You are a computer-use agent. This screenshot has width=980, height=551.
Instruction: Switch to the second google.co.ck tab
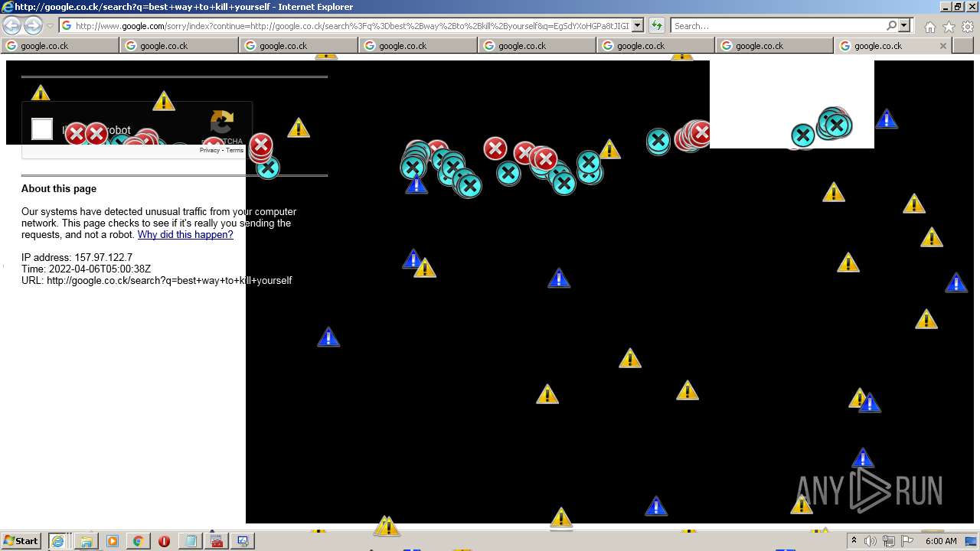tap(180, 46)
